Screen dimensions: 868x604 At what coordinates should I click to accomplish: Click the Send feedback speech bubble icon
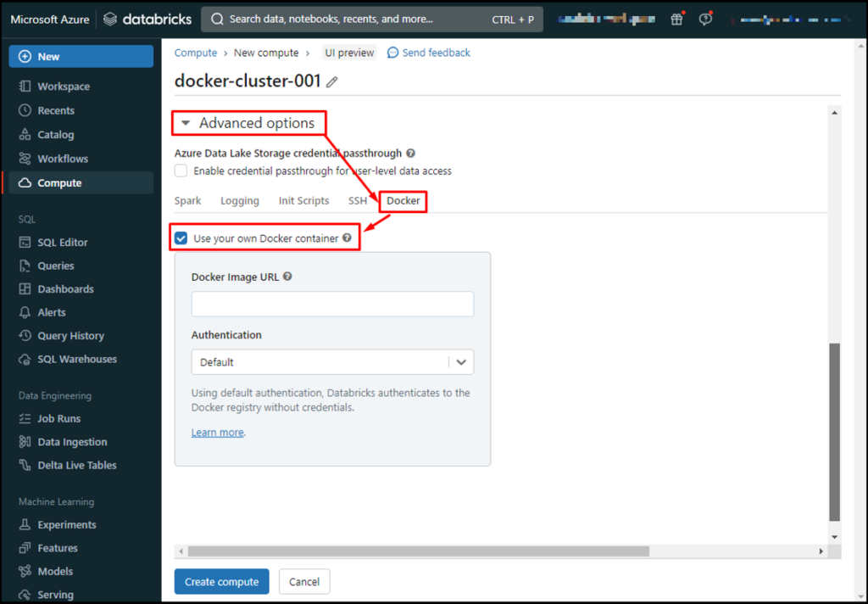[x=392, y=53]
